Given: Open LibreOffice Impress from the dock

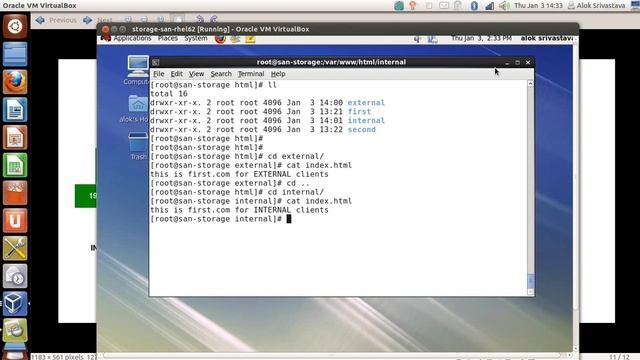Looking at the screenshot, I should point(15,137).
